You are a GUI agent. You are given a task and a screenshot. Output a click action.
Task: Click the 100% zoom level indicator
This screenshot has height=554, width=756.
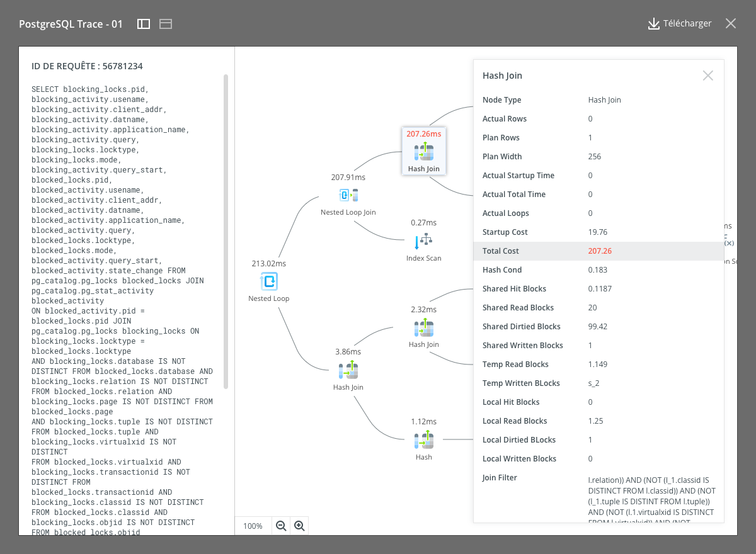[x=253, y=526]
